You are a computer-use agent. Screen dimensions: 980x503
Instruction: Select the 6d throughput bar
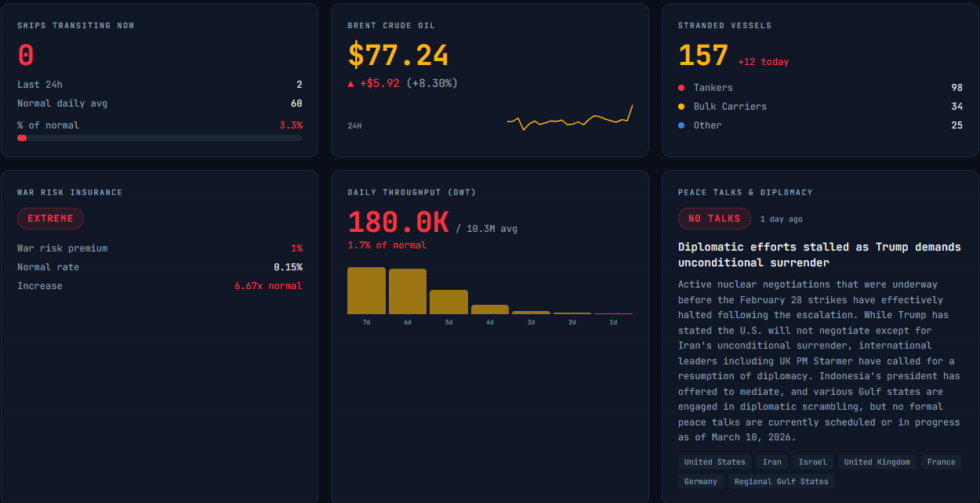(x=408, y=291)
